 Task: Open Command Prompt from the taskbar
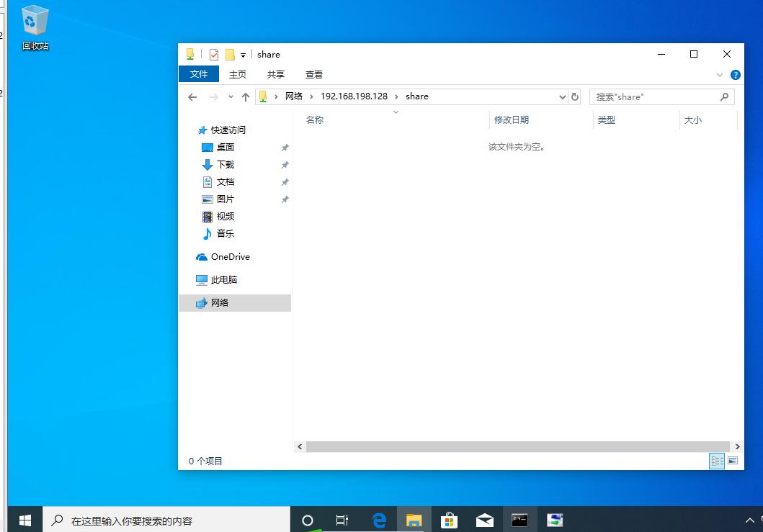[x=519, y=519]
